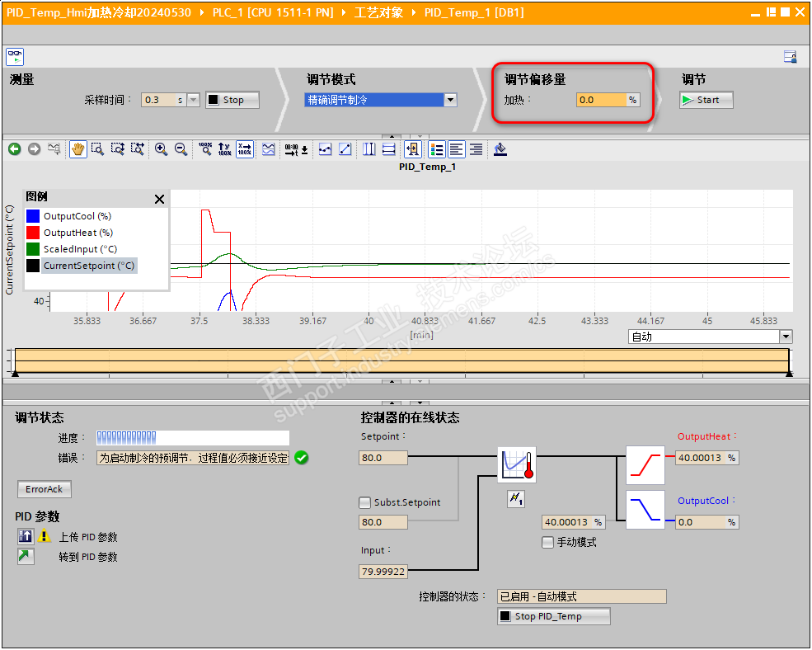Viewport: 812px width, 650px height.
Task: Click the substitute setpoint 80.0 field
Action: 383,522
